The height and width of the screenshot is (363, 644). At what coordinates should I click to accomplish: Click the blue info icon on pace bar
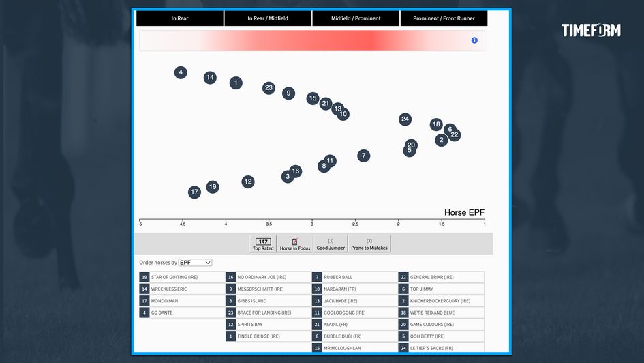(474, 40)
